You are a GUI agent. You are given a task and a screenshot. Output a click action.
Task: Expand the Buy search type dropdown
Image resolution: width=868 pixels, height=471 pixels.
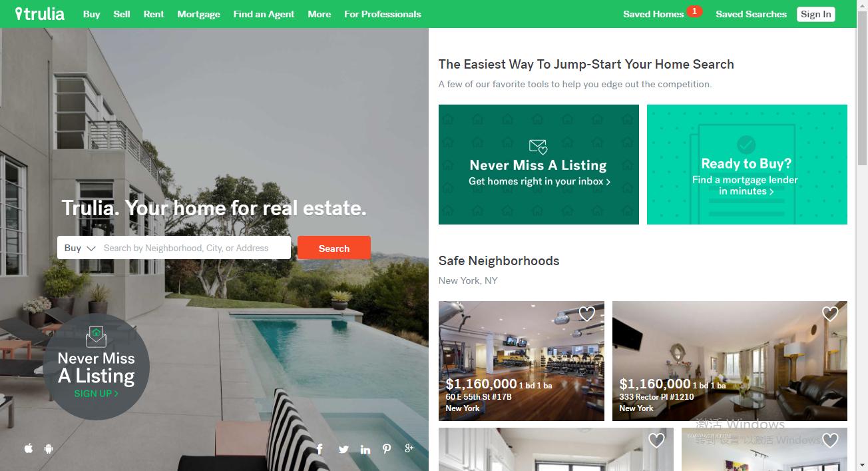tap(80, 248)
